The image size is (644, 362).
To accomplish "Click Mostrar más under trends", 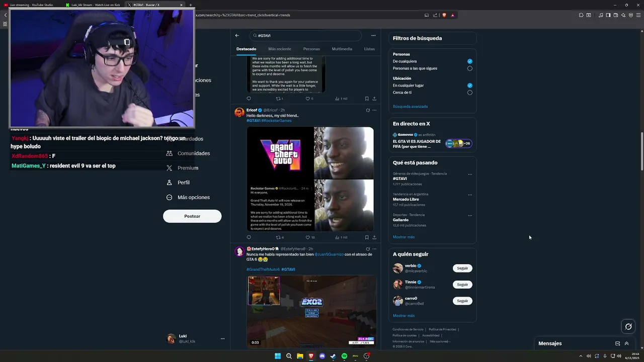I will [404, 237].
